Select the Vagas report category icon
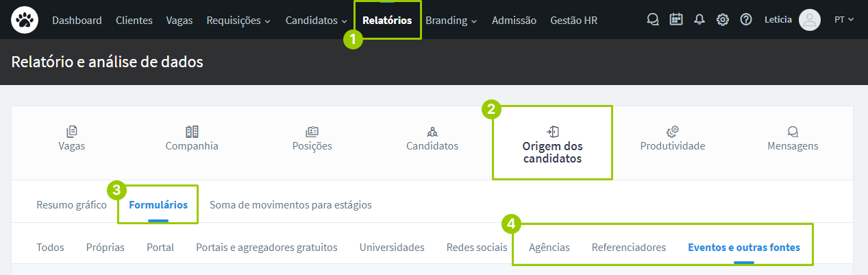 [x=72, y=132]
